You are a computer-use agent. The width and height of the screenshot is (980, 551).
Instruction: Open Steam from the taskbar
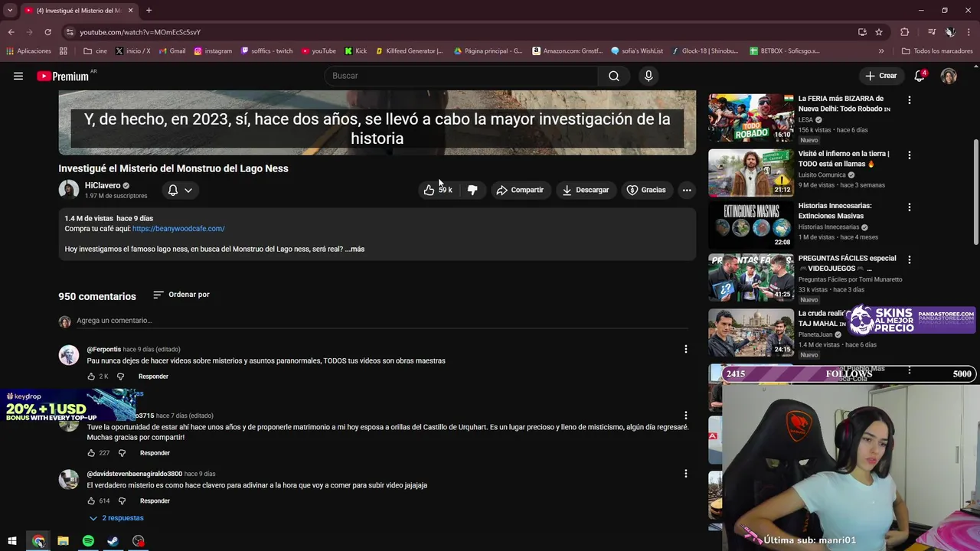point(113,541)
